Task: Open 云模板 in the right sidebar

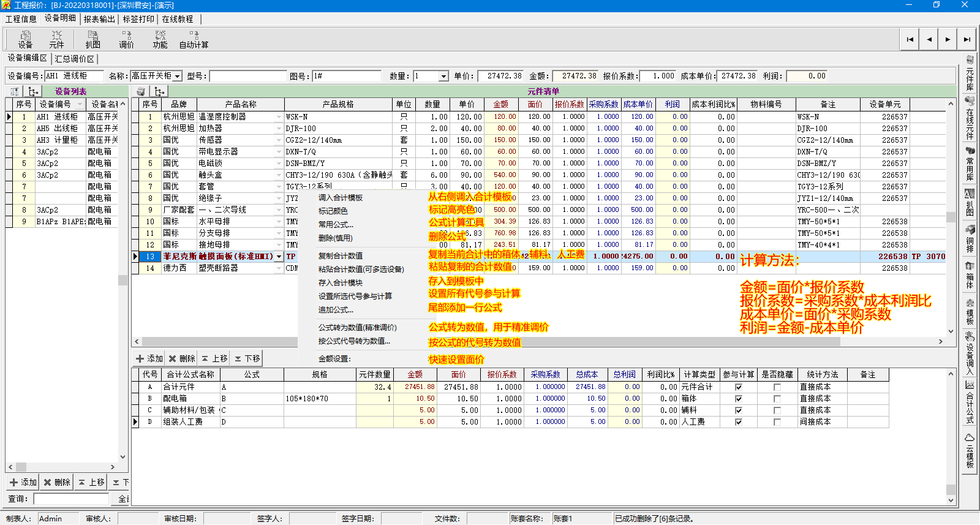Action: pyautogui.click(x=970, y=450)
